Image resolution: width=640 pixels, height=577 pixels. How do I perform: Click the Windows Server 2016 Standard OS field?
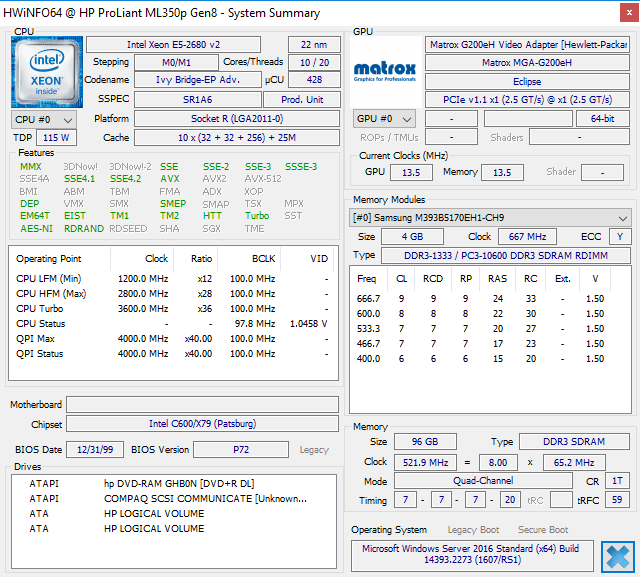pyautogui.click(x=472, y=555)
